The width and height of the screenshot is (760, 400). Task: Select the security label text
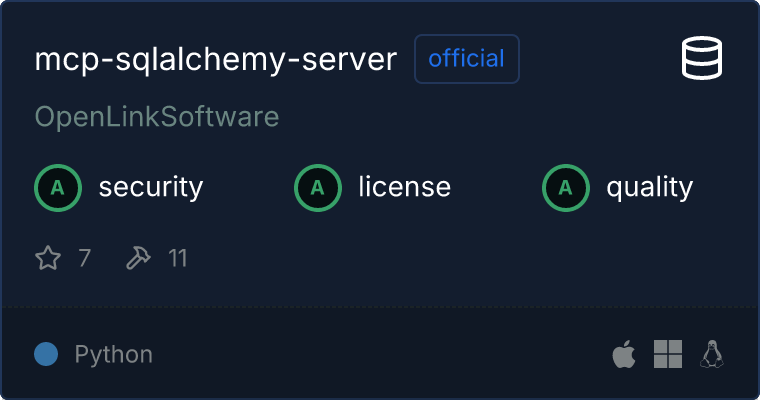(150, 187)
